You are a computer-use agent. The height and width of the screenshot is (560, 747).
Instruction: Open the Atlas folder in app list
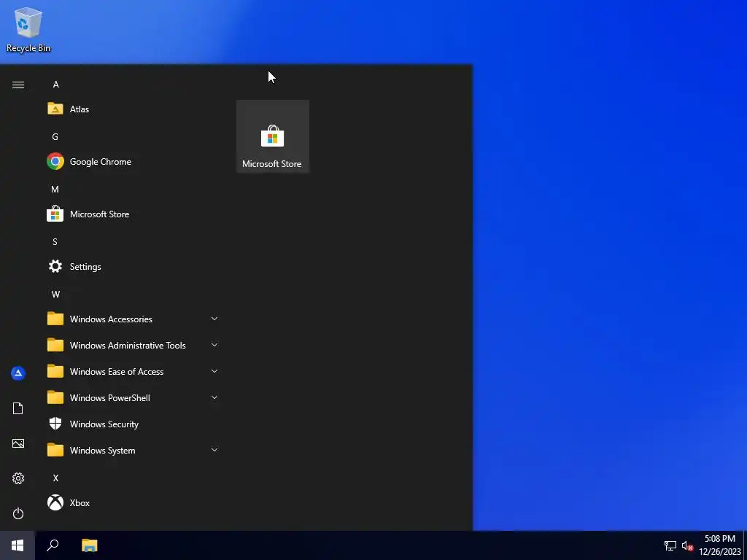(x=133, y=109)
